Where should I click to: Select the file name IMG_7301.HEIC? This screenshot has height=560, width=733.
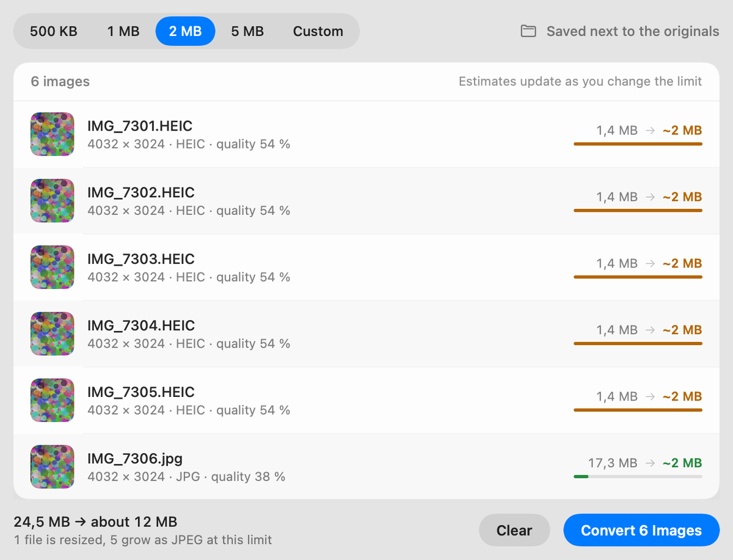coord(140,126)
